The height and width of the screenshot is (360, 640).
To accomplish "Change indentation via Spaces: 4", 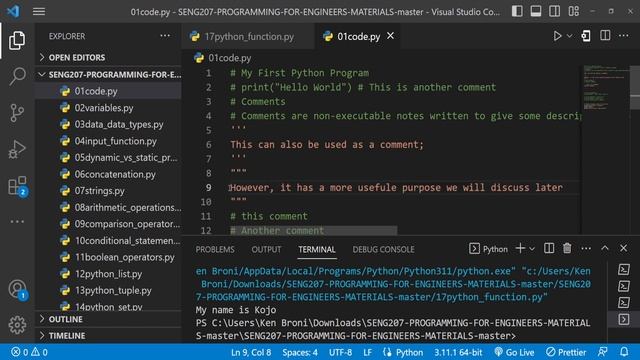I will 300,352.
